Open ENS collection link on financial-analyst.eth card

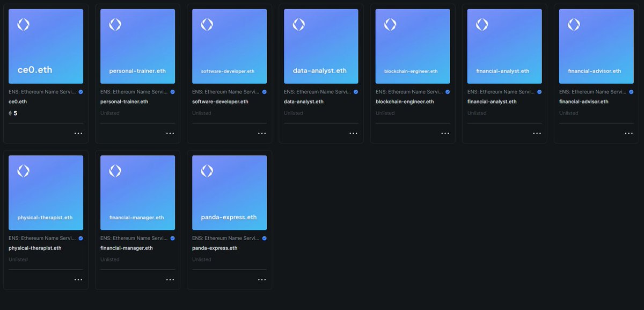click(501, 92)
